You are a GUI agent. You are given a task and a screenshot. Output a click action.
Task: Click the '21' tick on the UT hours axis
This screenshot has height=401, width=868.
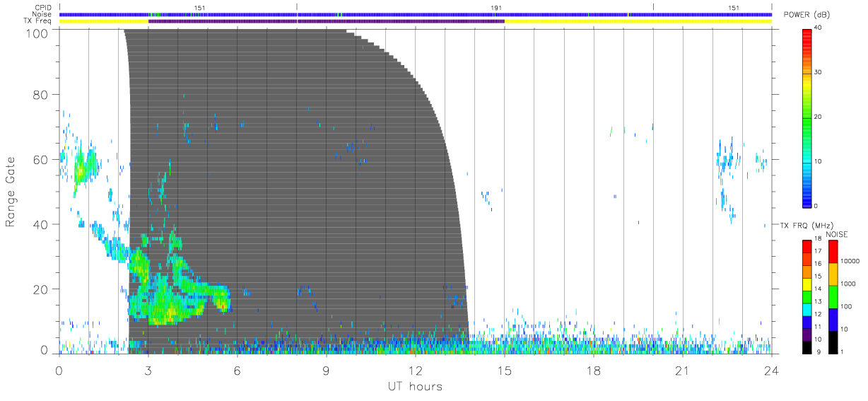tap(682, 370)
